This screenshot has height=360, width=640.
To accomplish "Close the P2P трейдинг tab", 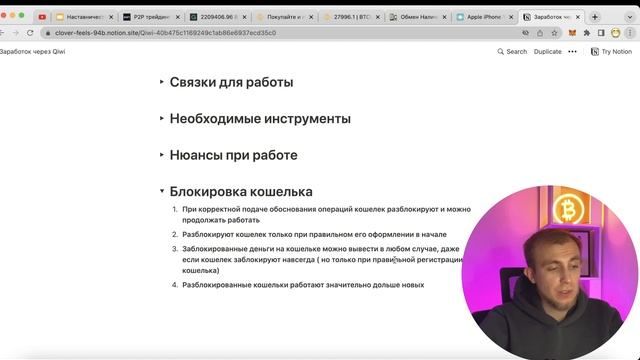I will tap(178, 17).
